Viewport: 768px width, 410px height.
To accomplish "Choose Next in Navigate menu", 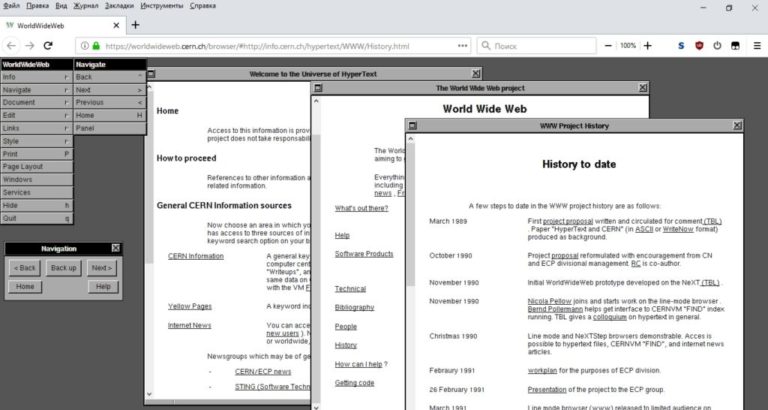I will [x=110, y=90].
